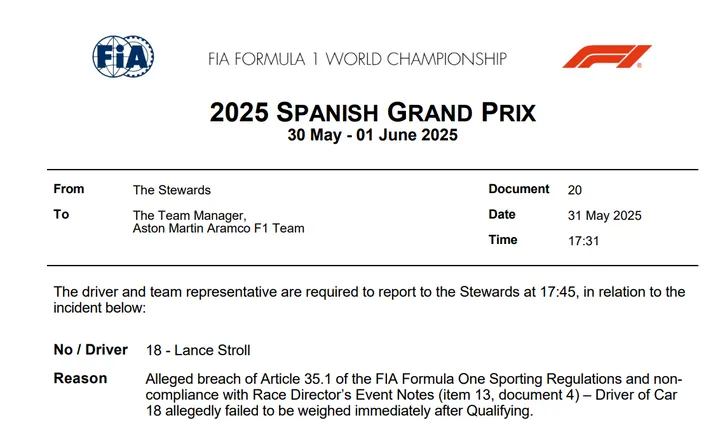The width and height of the screenshot is (720, 446).
Task: Click the No / Driver label
Action: tap(91, 350)
